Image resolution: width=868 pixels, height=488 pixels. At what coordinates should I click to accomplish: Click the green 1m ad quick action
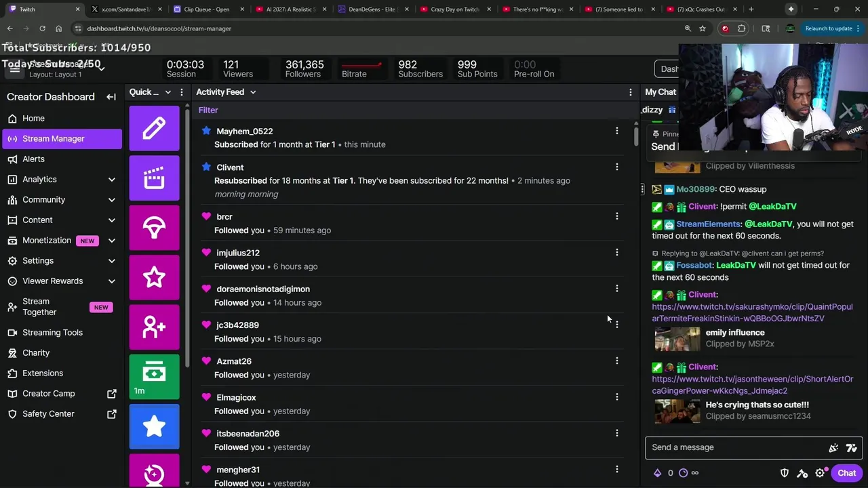coord(155,377)
